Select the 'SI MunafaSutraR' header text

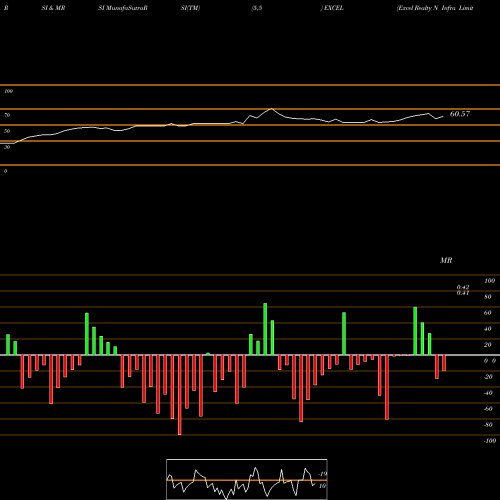(123, 8)
